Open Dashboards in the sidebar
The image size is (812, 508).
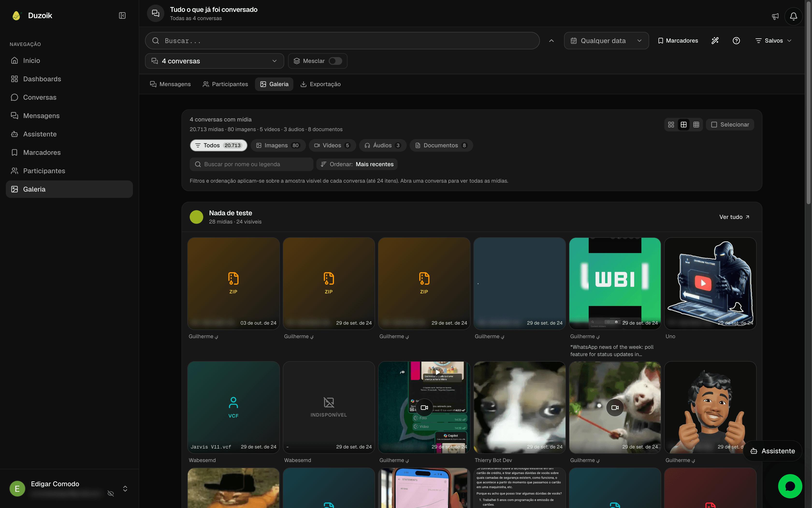coord(69,79)
